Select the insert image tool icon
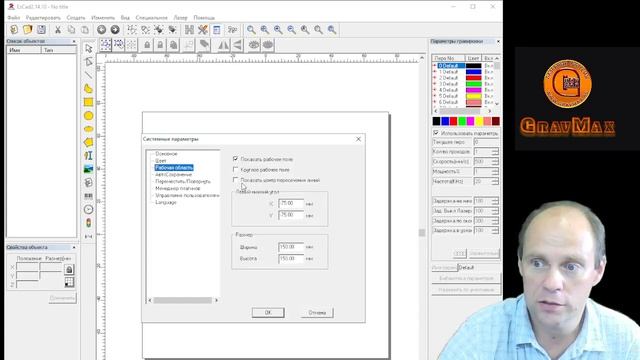640x360 pixels. [x=89, y=169]
